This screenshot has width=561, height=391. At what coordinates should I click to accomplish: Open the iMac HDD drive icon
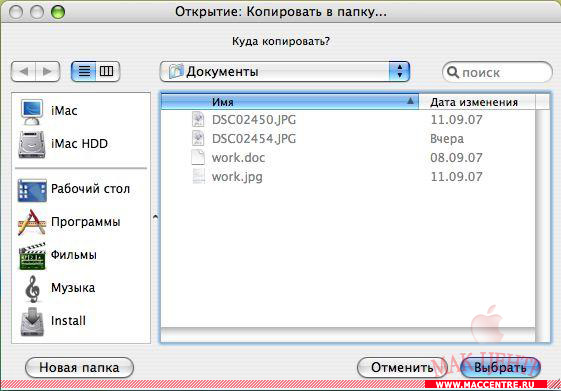[32, 144]
